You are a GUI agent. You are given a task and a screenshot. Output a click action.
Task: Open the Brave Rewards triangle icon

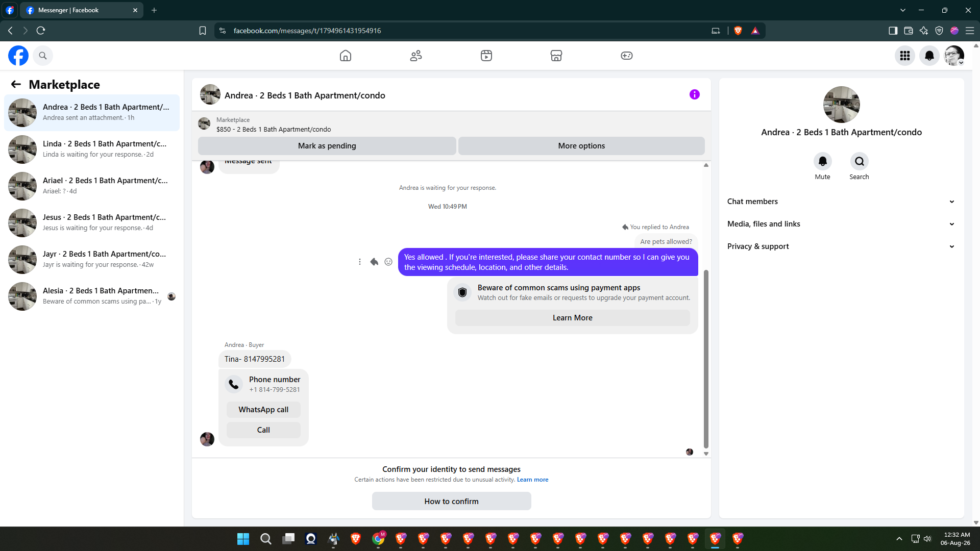(x=755, y=31)
